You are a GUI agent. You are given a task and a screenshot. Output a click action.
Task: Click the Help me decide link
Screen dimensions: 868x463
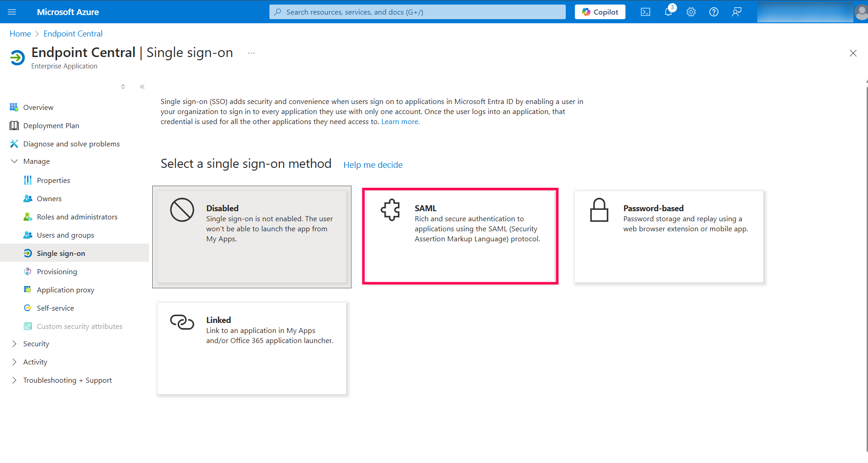click(x=373, y=165)
